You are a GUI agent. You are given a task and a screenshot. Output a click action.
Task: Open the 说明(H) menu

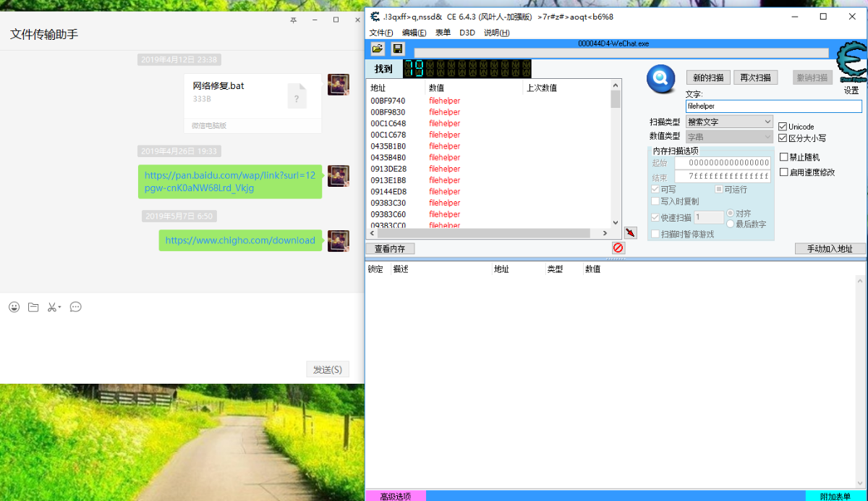coord(497,33)
